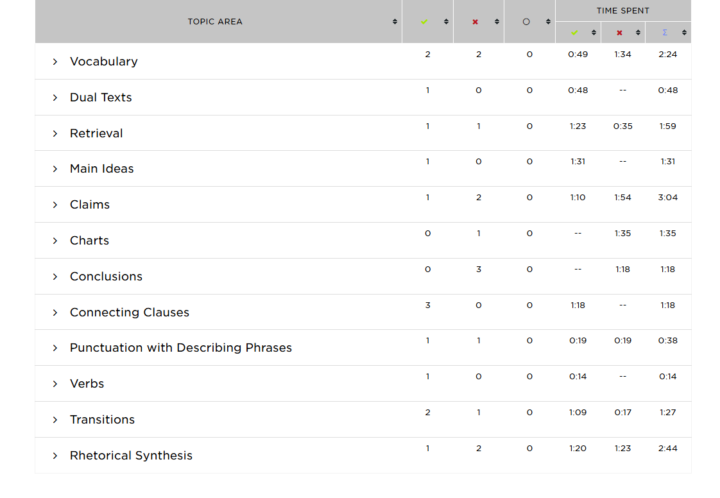The image size is (720, 498).
Task: Sort time spent on incorrect answers
Action: tap(638, 33)
